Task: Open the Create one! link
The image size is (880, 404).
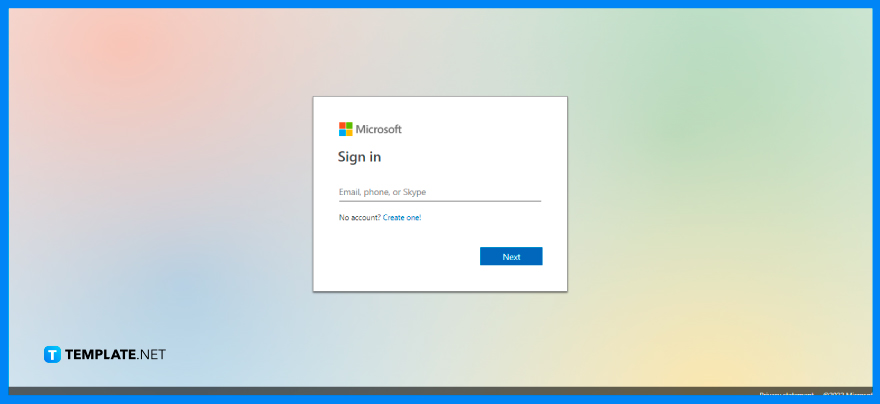Action: point(402,217)
